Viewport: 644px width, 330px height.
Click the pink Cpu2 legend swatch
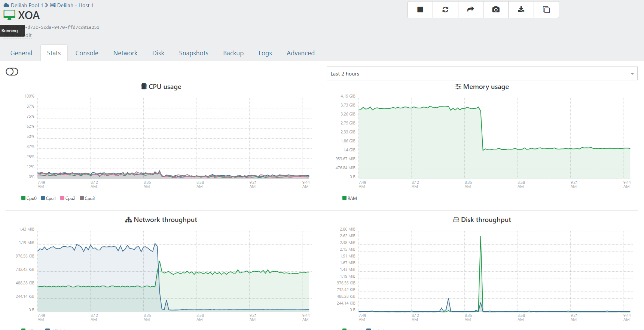[x=62, y=198]
